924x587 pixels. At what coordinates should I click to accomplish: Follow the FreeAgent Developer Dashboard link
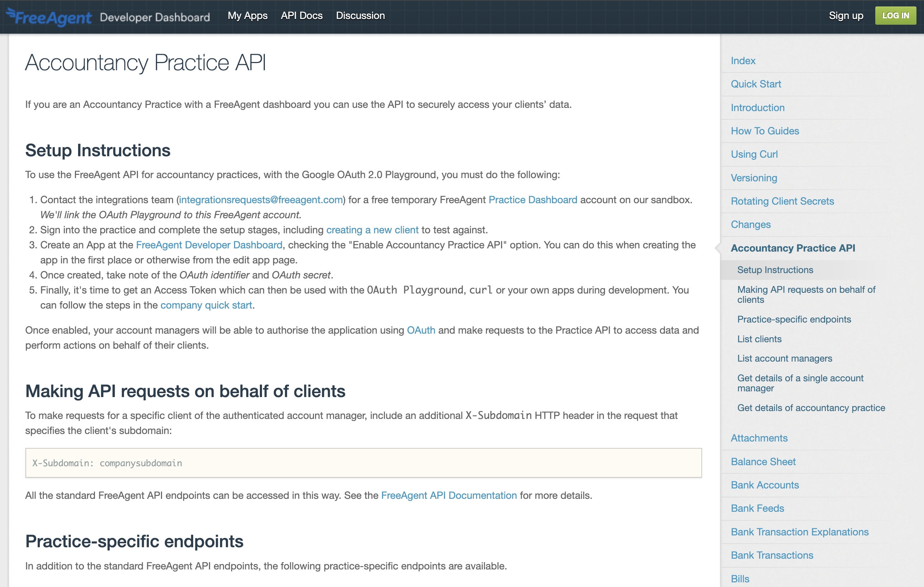coord(209,245)
